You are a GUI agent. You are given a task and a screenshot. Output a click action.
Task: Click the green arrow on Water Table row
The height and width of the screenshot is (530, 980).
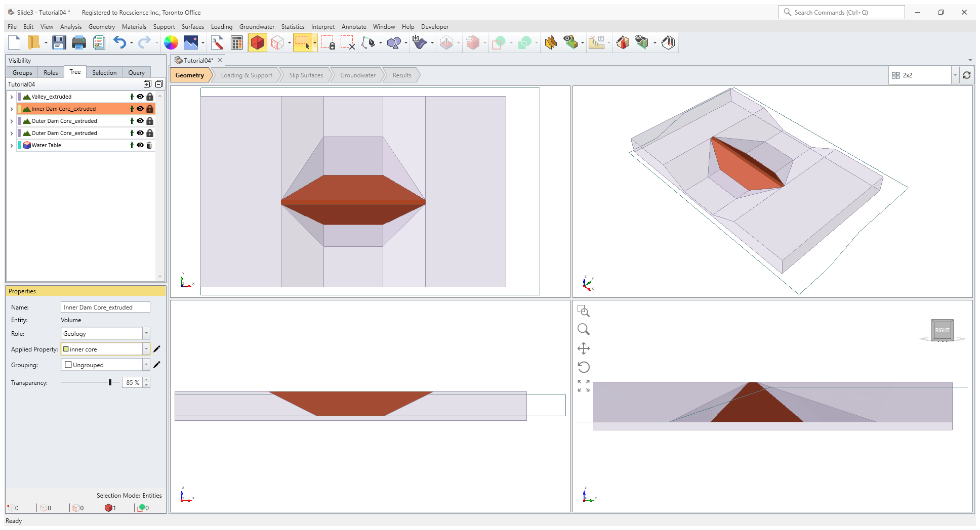tap(132, 145)
